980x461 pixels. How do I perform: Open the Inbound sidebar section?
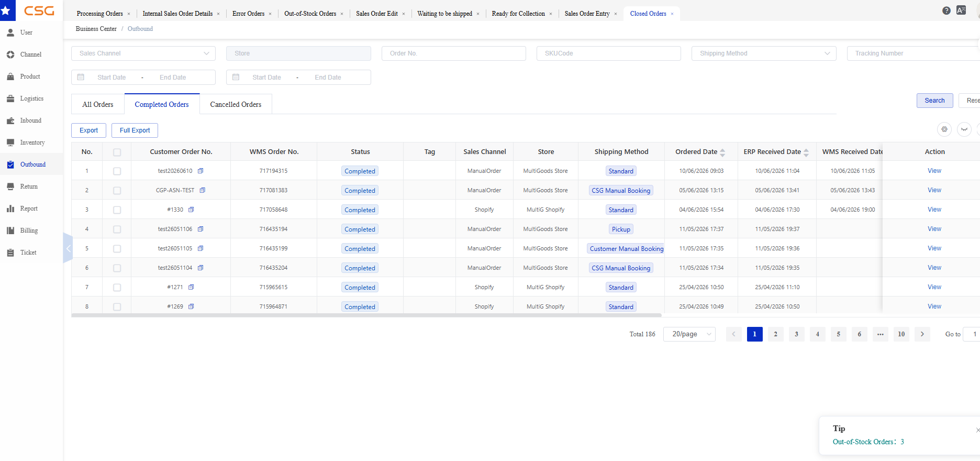tap(30, 120)
